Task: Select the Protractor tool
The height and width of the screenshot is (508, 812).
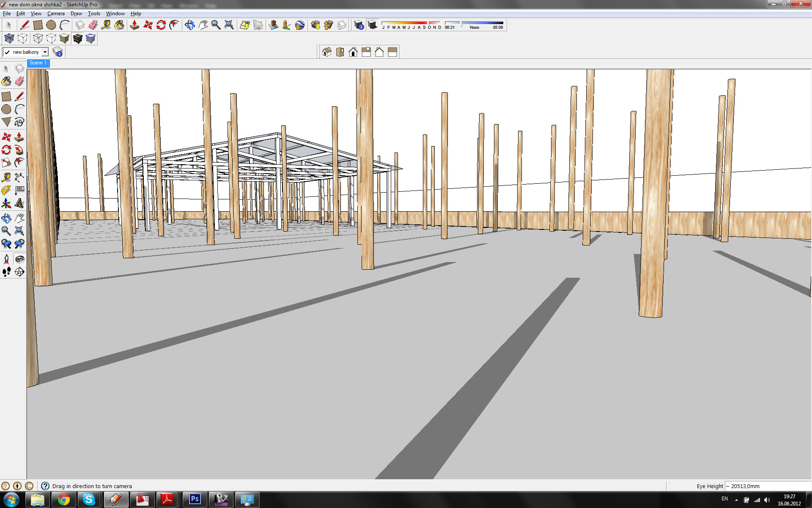Action: pos(6,190)
